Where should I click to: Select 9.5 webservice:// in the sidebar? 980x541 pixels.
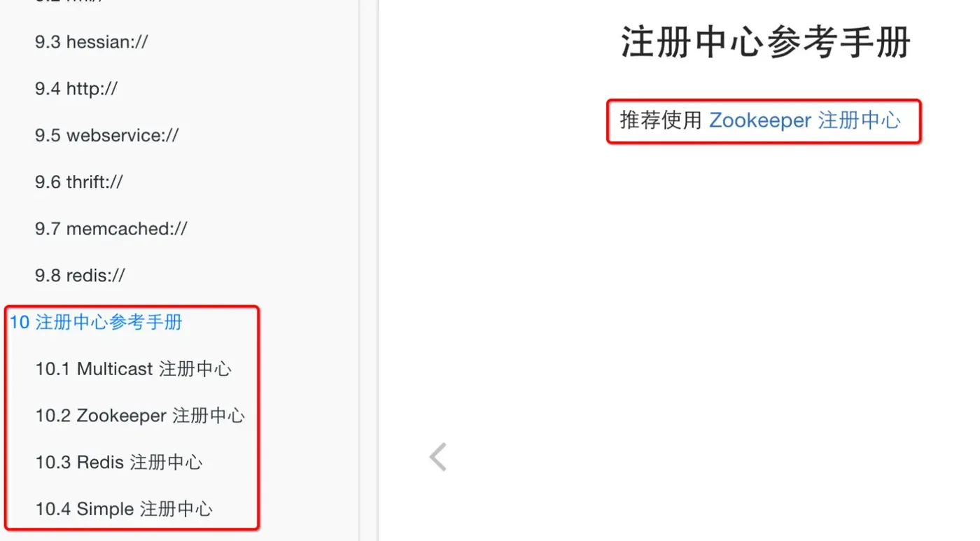[107, 135]
